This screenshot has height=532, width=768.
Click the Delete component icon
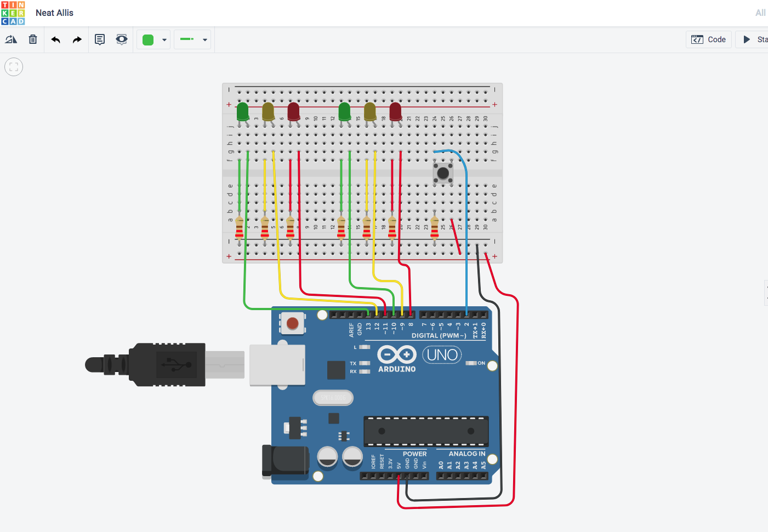point(32,39)
